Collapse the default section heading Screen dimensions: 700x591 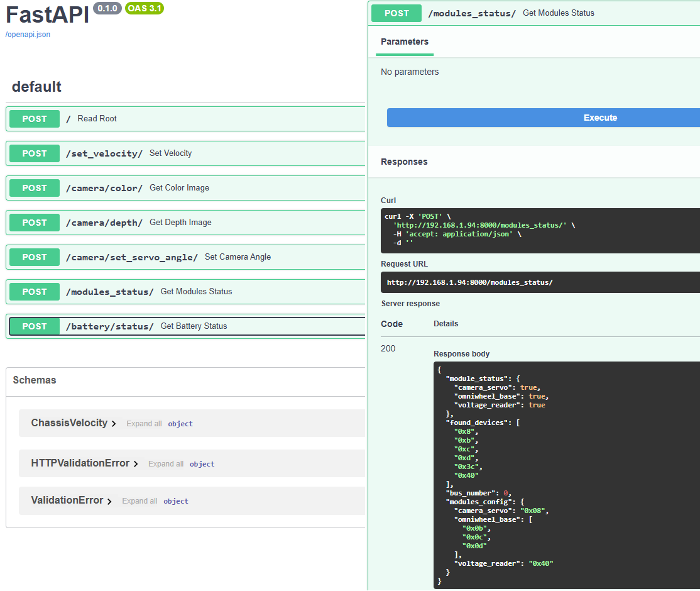coord(36,87)
